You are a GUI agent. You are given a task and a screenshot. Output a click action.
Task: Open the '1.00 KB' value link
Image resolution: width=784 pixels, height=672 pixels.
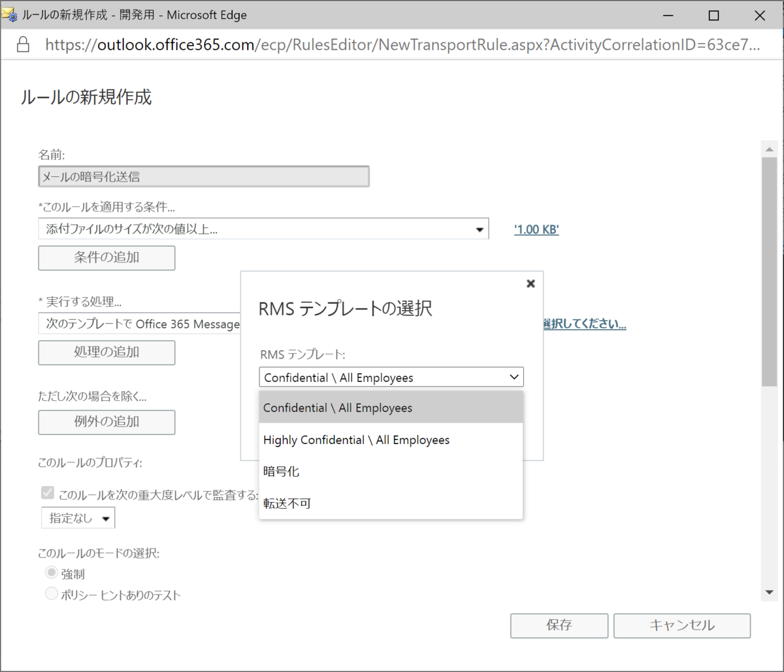point(536,229)
